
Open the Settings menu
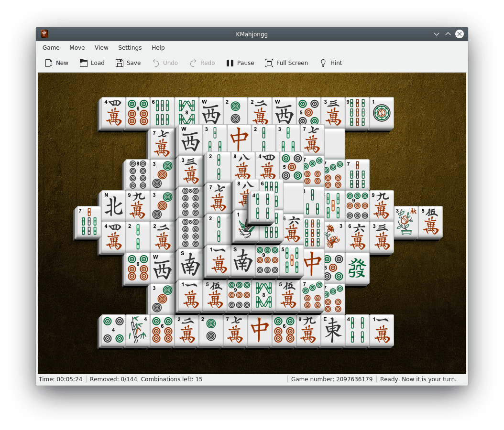point(130,47)
